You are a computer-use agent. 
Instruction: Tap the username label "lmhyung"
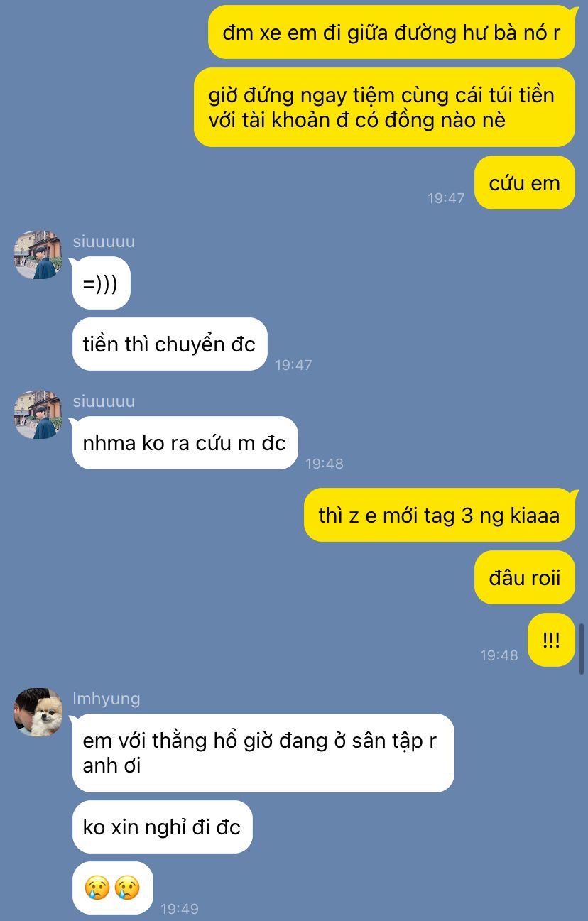[x=106, y=699]
